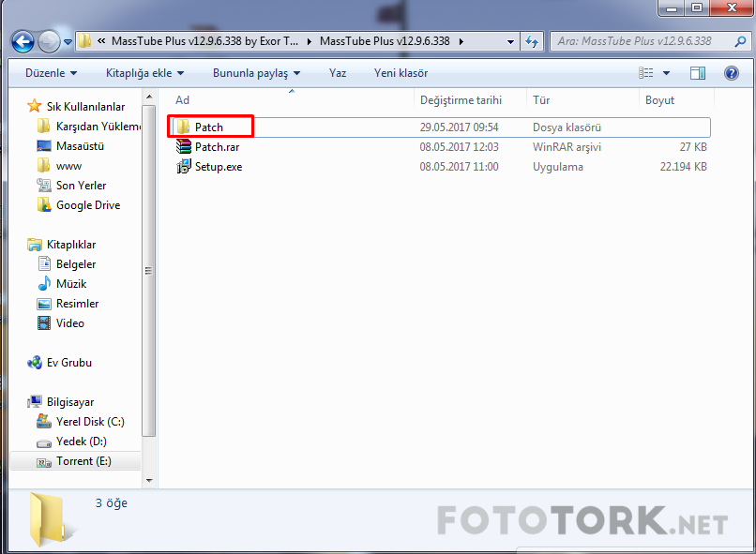The height and width of the screenshot is (554, 756).
Task: Click the Sık Kullanılanlar label
Action: pos(85,107)
